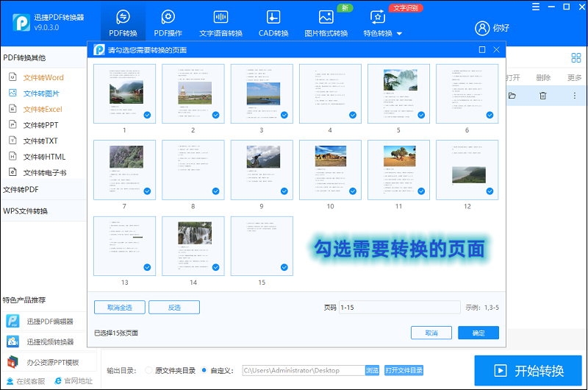
Task: Click the 反选 button
Action: pyautogui.click(x=174, y=308)
